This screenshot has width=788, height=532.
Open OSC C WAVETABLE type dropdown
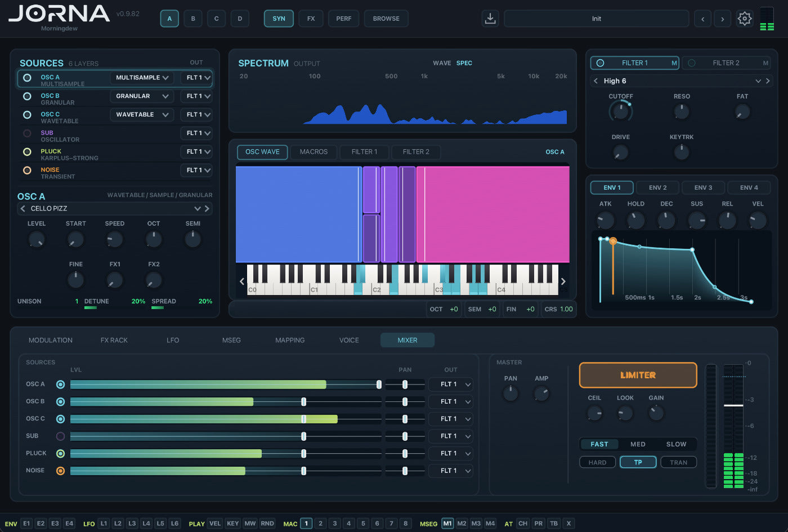pos(142,115)
